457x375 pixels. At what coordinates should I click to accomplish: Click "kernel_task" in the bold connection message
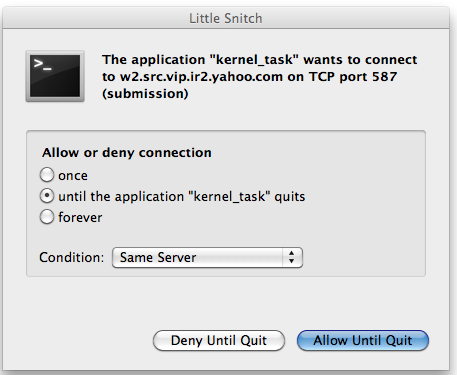click(254, 60)
